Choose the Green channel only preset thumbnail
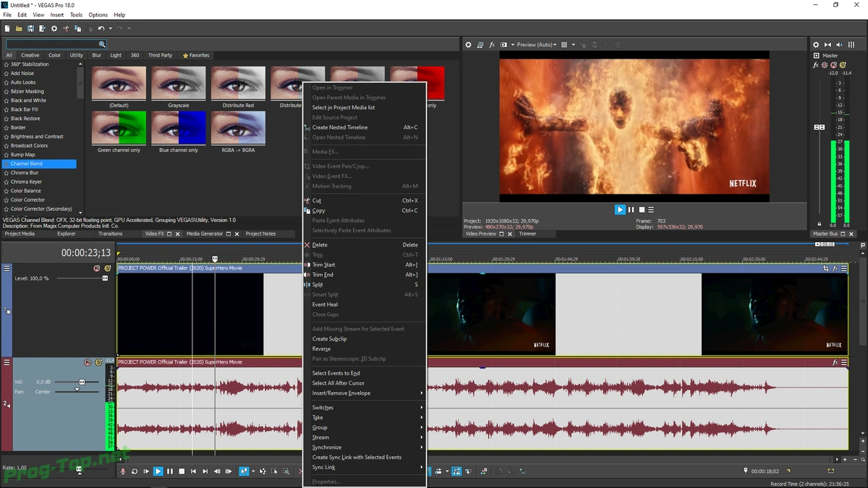868x488 pixels. click(x=119, y=127)
